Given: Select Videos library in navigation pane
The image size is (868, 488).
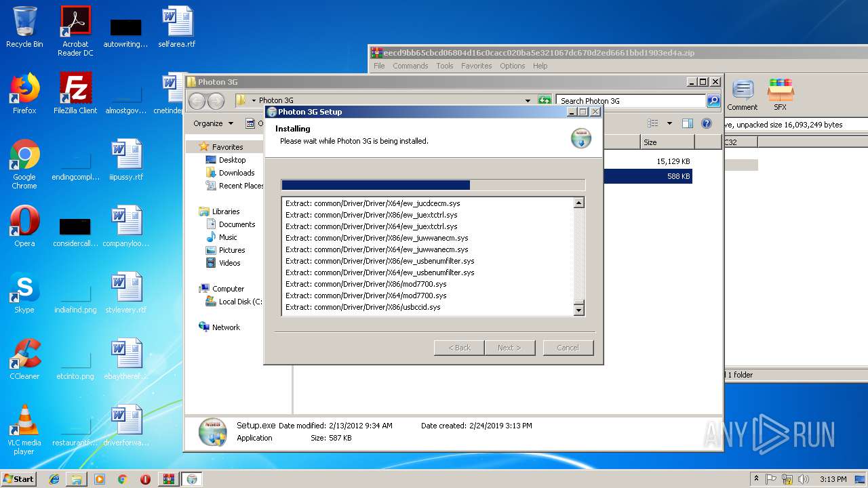Looking at the screenshot, I should click(x=229, y=263).
